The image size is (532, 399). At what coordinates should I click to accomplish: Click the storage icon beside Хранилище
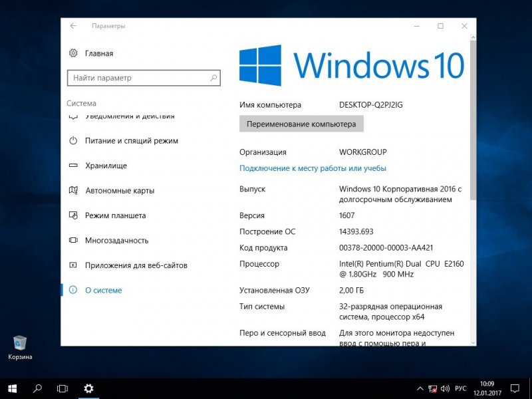[73, 166]
